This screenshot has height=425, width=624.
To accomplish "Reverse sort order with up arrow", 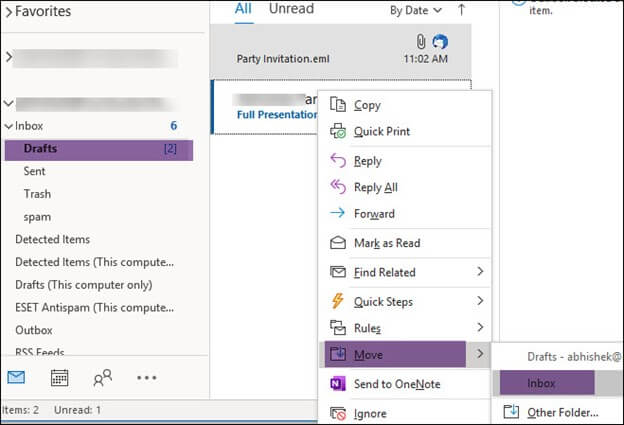I will click(461, 10).
